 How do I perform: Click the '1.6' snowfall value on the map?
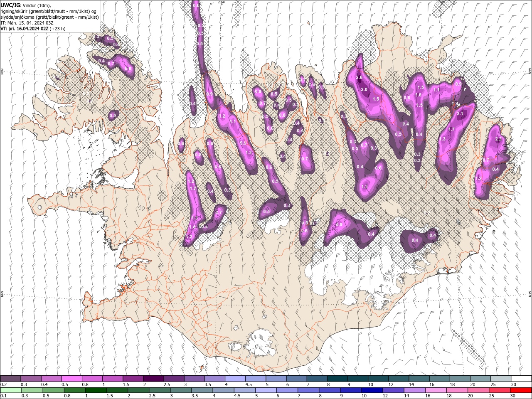click(419, 95)
